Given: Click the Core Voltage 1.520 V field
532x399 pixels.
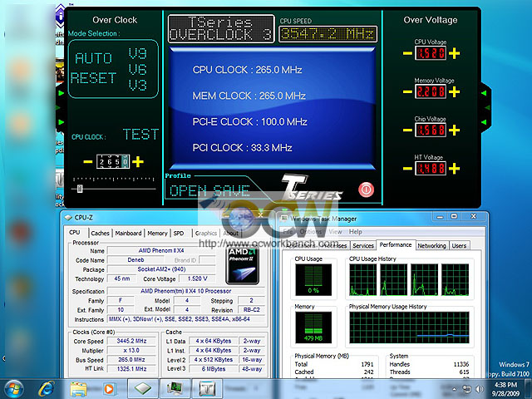Looking at the screenshot, I should point(198,278).
